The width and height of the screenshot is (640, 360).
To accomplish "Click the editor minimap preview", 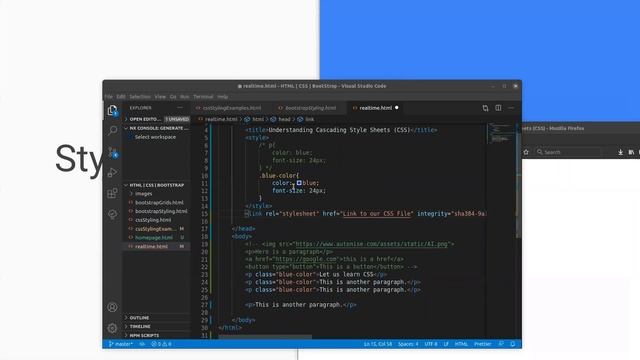I will [x=500, y=134].
